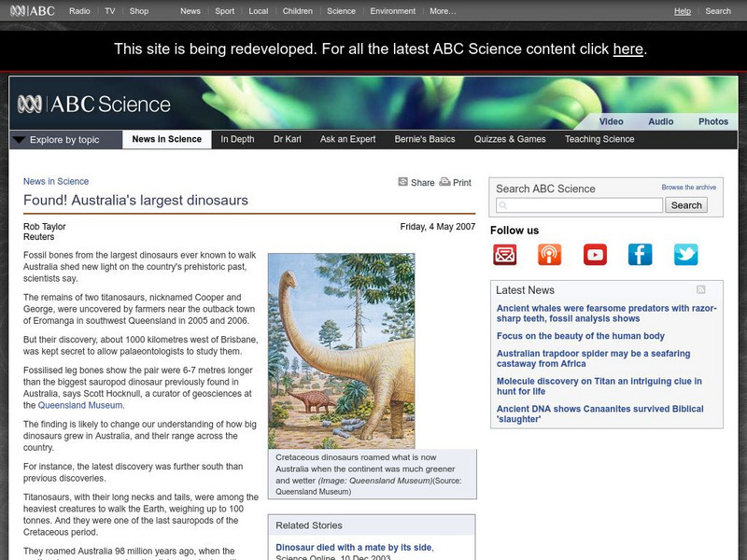Click Radio in the top bar
The image size is (747, 560).
click(79, 11)
